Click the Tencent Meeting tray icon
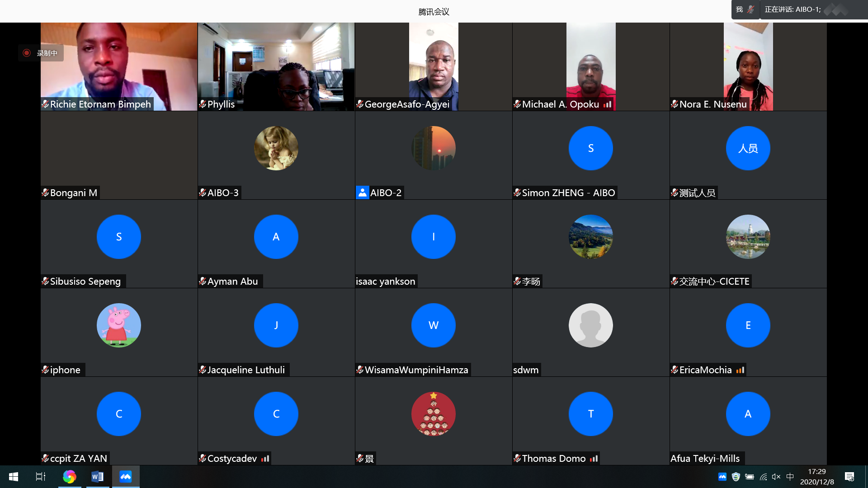868x488 pixels. [x=722, y=477]
